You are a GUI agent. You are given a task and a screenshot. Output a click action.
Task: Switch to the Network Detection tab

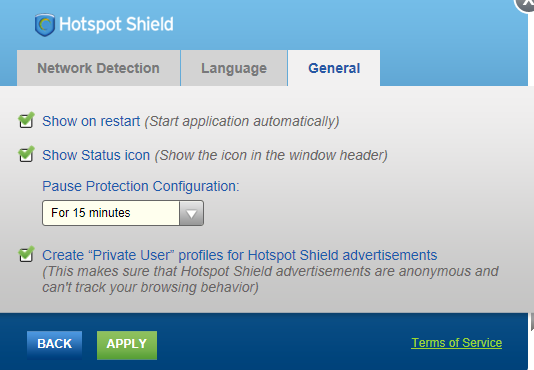(98, 68)
